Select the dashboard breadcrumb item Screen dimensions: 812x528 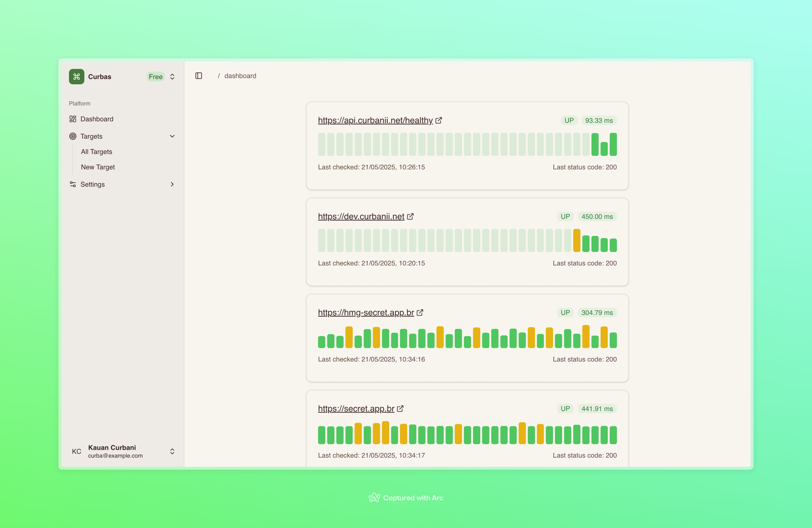[240, 75]
